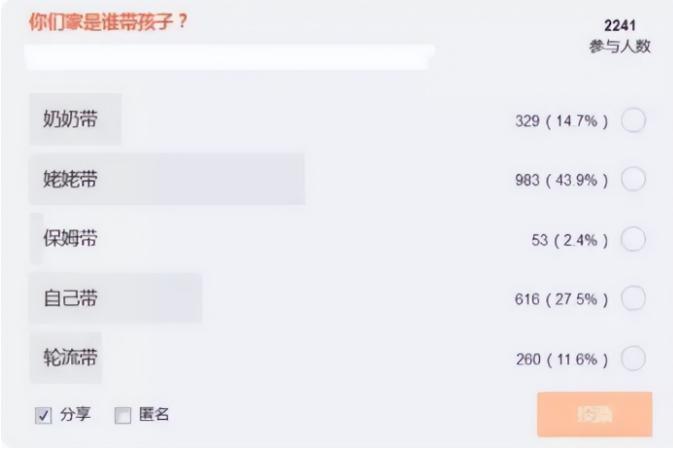Image resolution: width=673 pixels, height=449 pixels.
Task: Uncheck the 分享 checkbox
Action: click(43, 415)
